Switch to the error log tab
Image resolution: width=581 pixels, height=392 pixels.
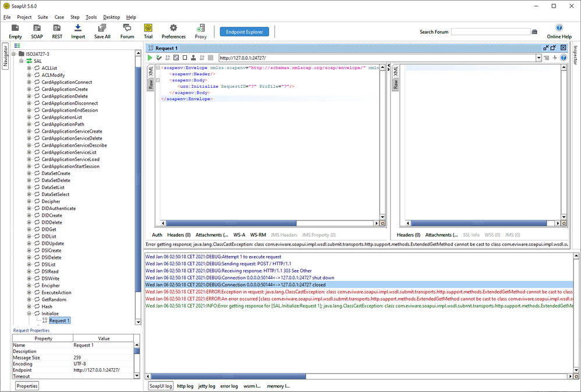(228, 386)
